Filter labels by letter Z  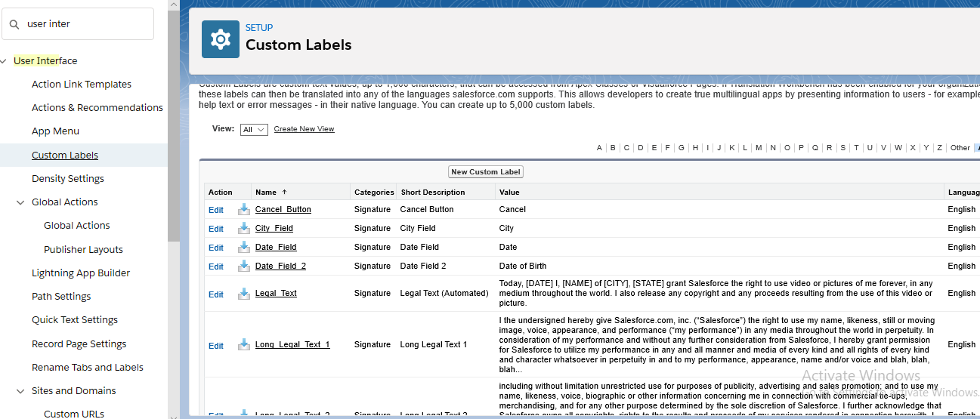pos(939,148)
